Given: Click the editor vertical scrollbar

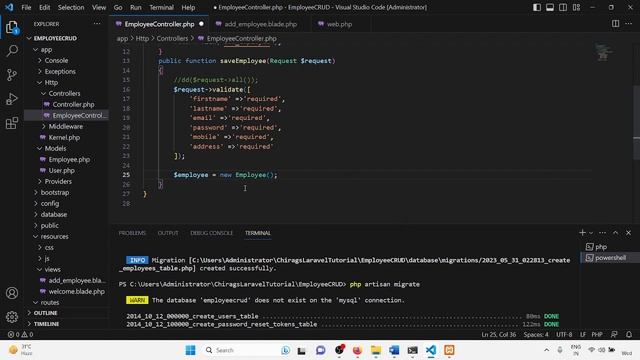Looking at the screenshot, I should pos(636,122).
